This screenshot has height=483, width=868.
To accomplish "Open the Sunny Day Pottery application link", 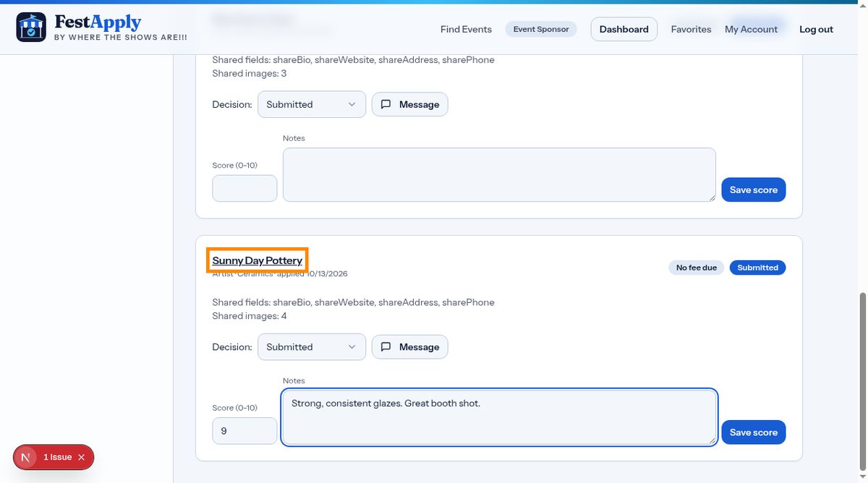I will pyautogui.click(x=258, y=260).
